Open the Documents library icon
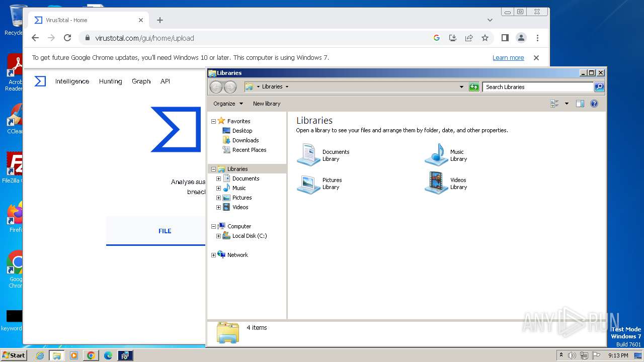Image resolution: width=644 pixels, height=362 pixels. tap(308, 155)
